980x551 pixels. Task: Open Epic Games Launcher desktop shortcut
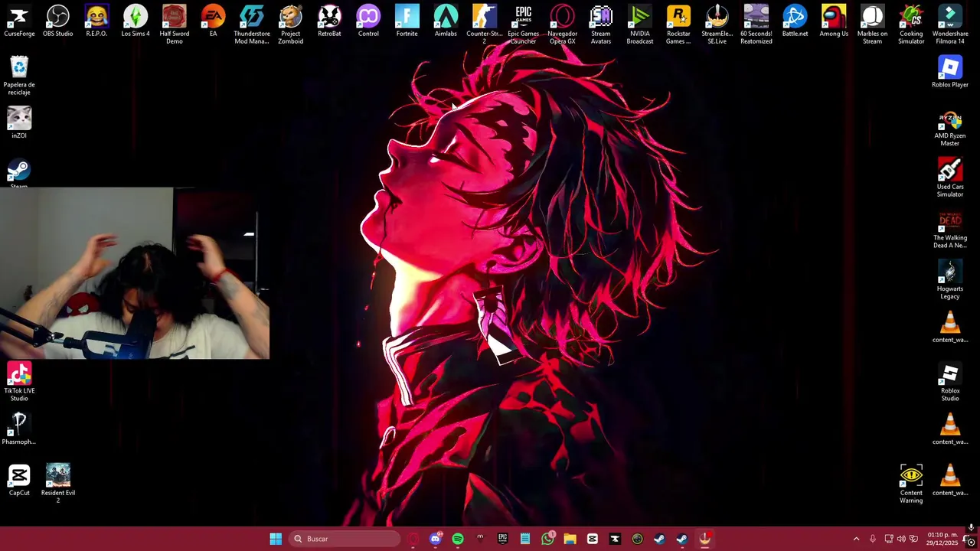(524, 24)
